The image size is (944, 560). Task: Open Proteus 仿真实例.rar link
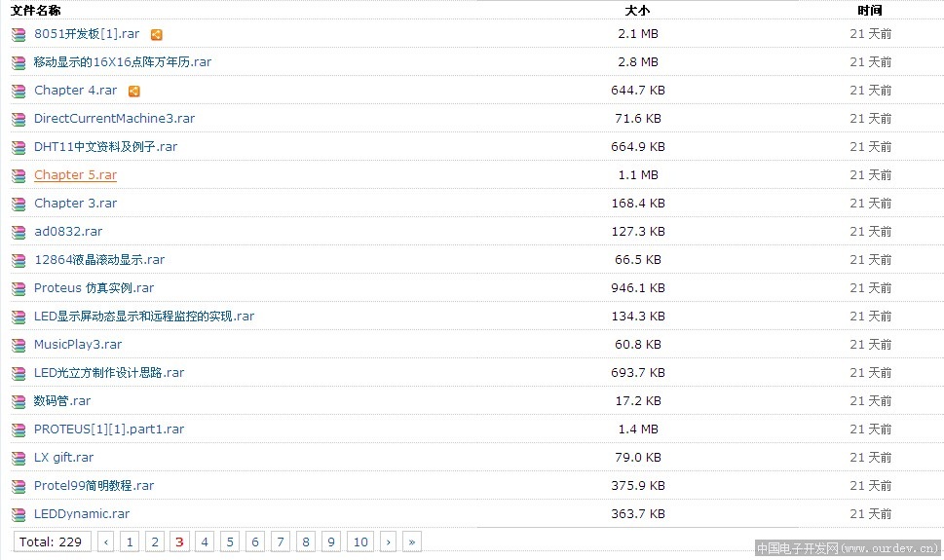click(x=94, y=288)
